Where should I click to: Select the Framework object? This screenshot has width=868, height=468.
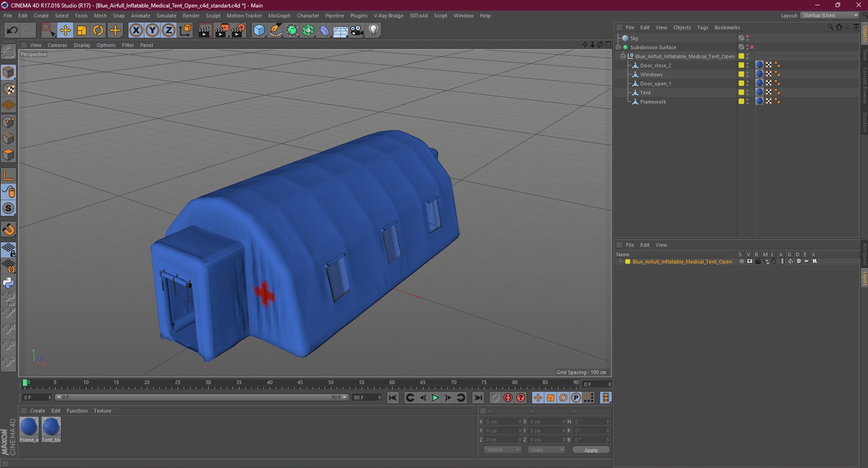point(653,102)
